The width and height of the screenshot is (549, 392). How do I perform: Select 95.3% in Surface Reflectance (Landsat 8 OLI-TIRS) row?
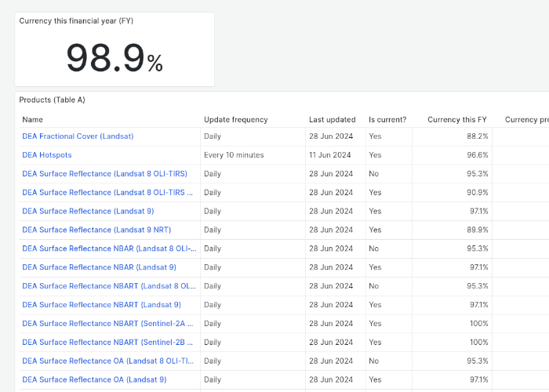[477, 173]
